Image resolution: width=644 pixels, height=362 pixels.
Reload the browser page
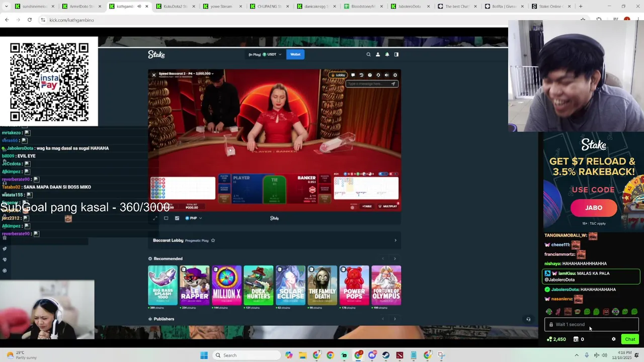(x=30, y=20)
